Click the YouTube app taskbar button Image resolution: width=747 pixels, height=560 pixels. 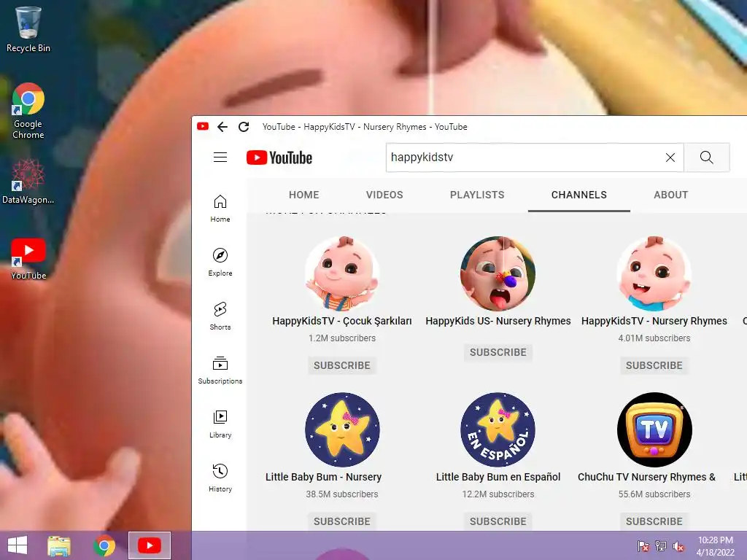coord(149,545)
